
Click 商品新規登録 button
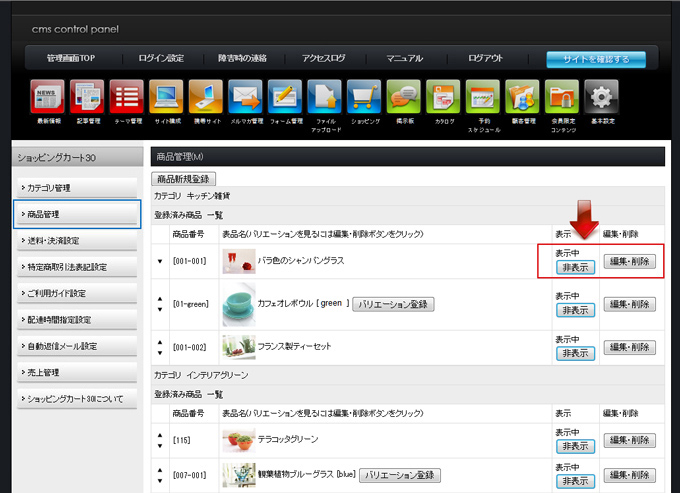pos(184,179)
